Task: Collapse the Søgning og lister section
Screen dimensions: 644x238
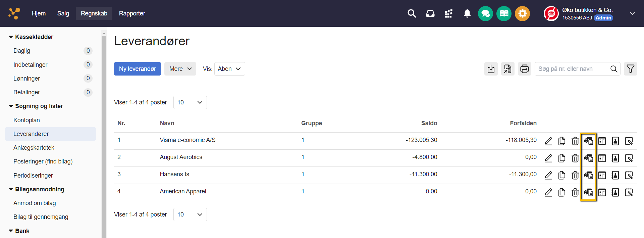Action: 11,106
